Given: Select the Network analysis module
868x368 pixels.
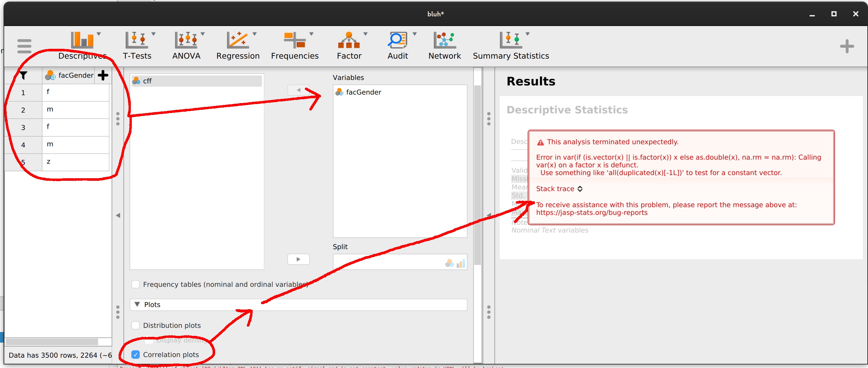Looking at the screenshot, I should click(x=445, y=46).
